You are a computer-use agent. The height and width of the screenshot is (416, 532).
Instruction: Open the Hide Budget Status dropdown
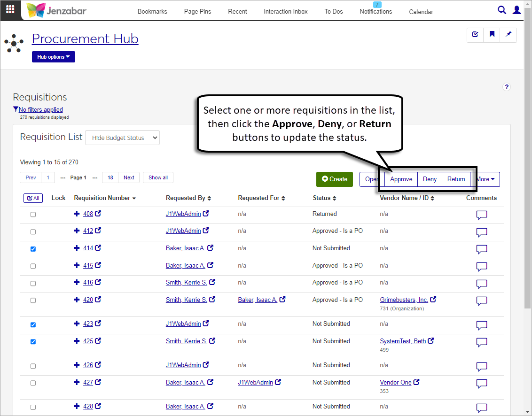click(x=122, y=138)
